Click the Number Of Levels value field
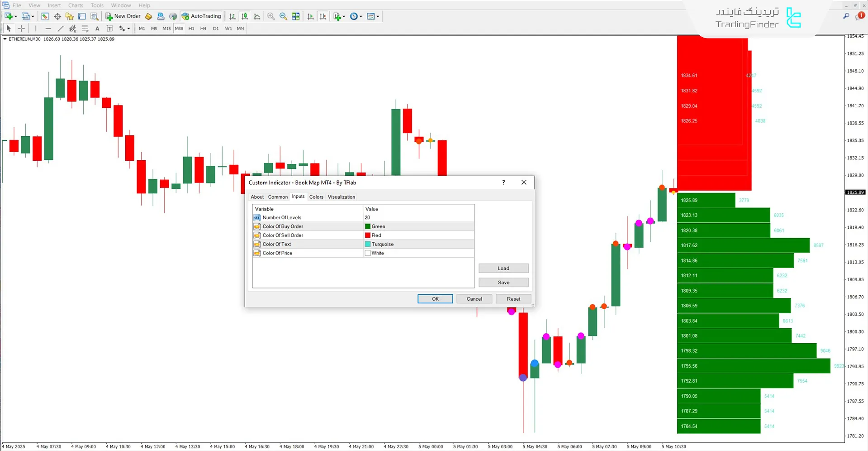This screenshot has height=451, width=868. click(x=418, y=218)
